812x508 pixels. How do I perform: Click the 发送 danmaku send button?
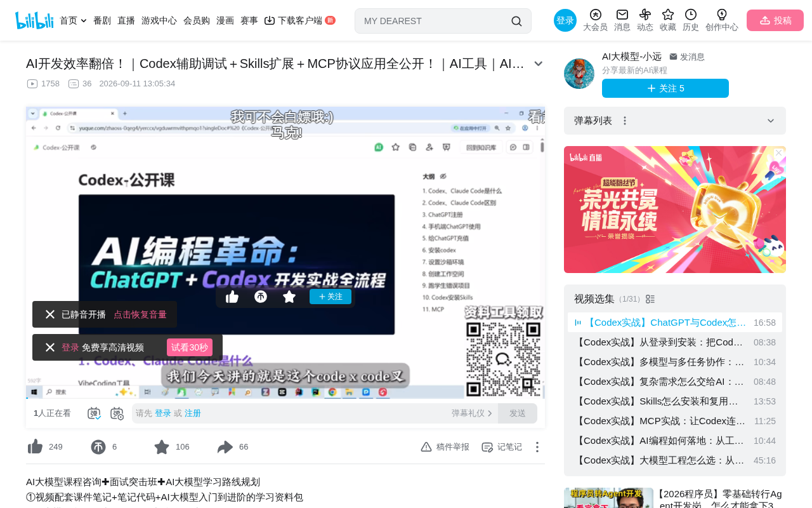pyautogui.click(x=518, y=413)
